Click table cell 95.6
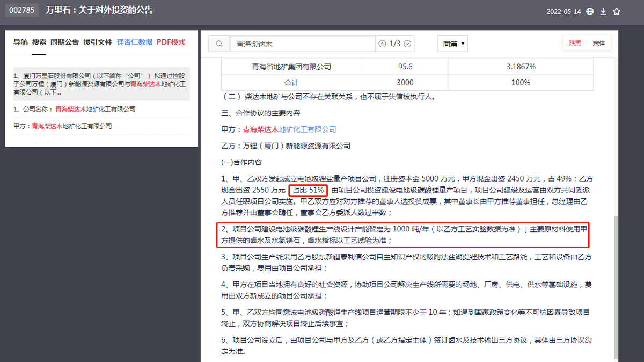The height and width of the screenshot is (362, 644). (405, 67)
